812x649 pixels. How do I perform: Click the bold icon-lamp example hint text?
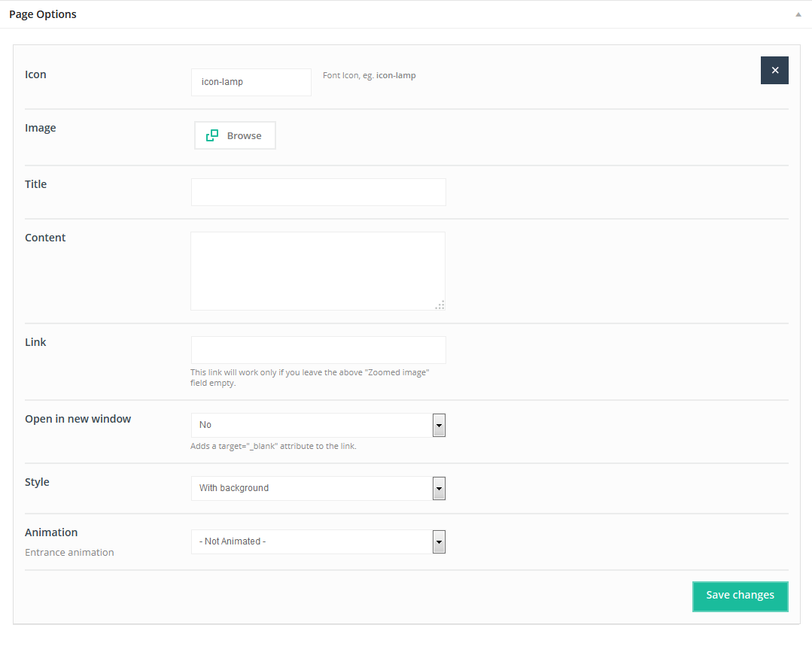tap(396, 75)
